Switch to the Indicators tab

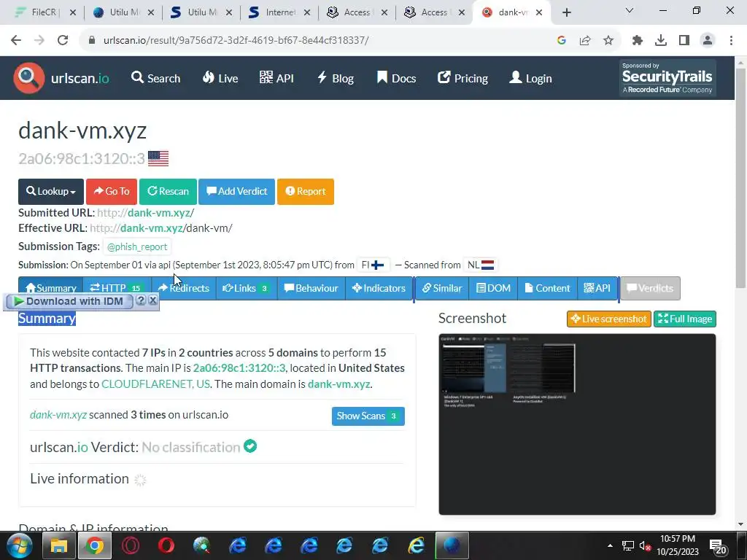click(379, 288)
